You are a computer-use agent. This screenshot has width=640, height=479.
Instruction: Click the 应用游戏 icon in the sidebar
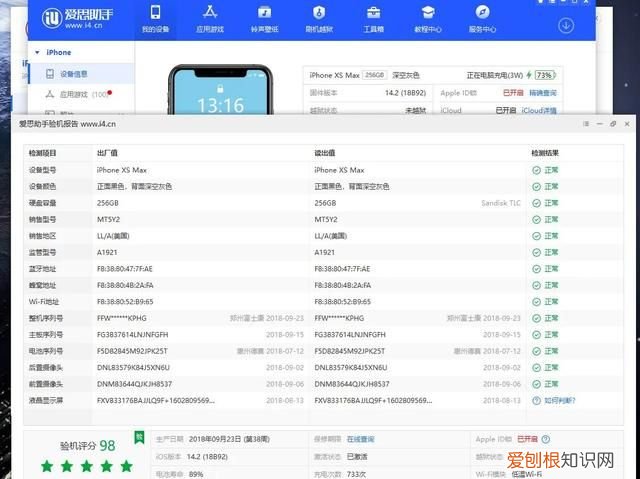50,94
